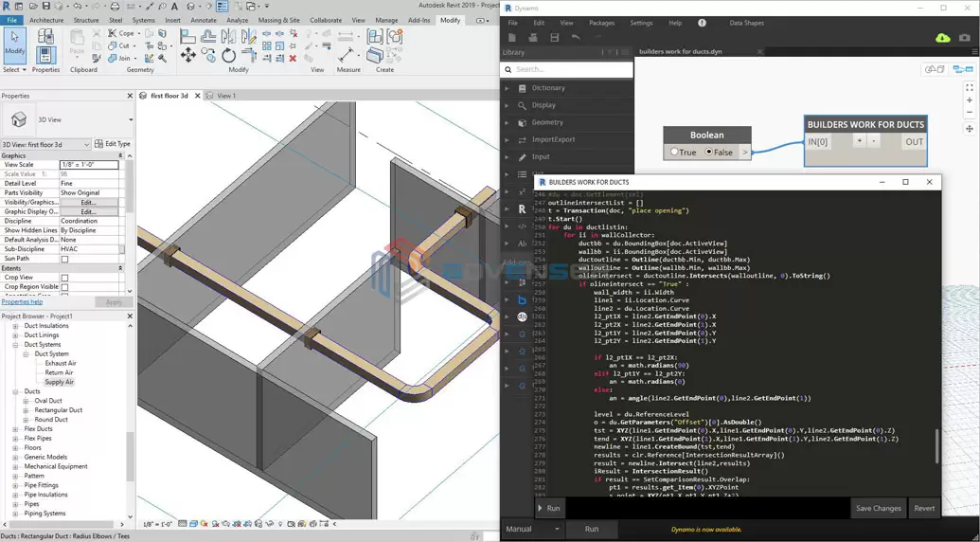Click the camera export image icon in Dynamo
Image resolution: width=980 pixels, height=542 pixels.
click(x=966, y=38)
